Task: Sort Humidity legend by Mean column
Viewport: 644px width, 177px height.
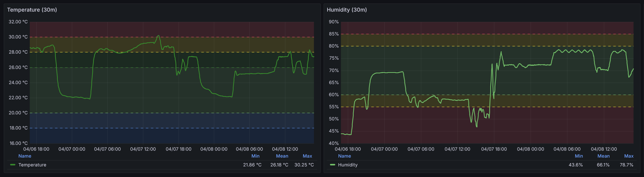Action: click(x=603, y=156)
